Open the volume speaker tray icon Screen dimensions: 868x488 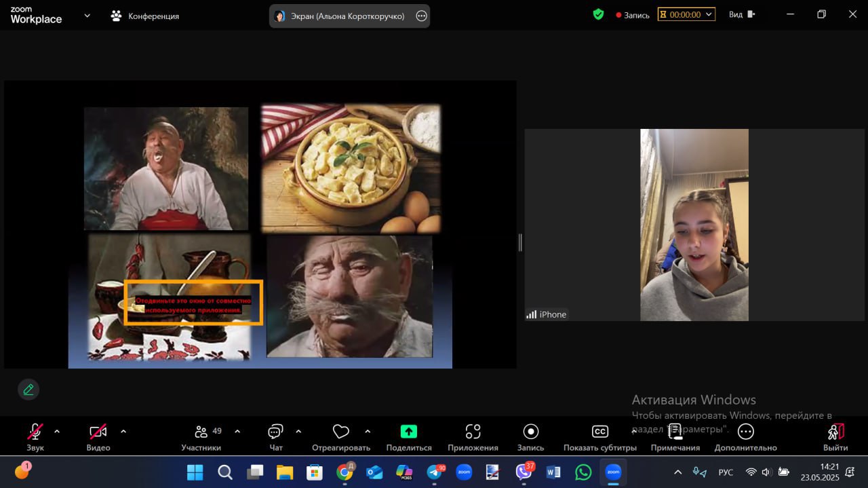point(766,472)
